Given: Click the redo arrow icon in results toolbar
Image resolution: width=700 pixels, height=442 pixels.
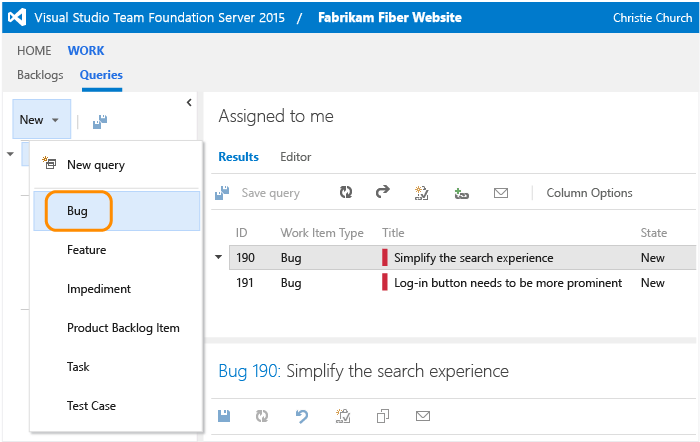Looking at the screenshot, I should pyautogui.click(x=383, y=192).
